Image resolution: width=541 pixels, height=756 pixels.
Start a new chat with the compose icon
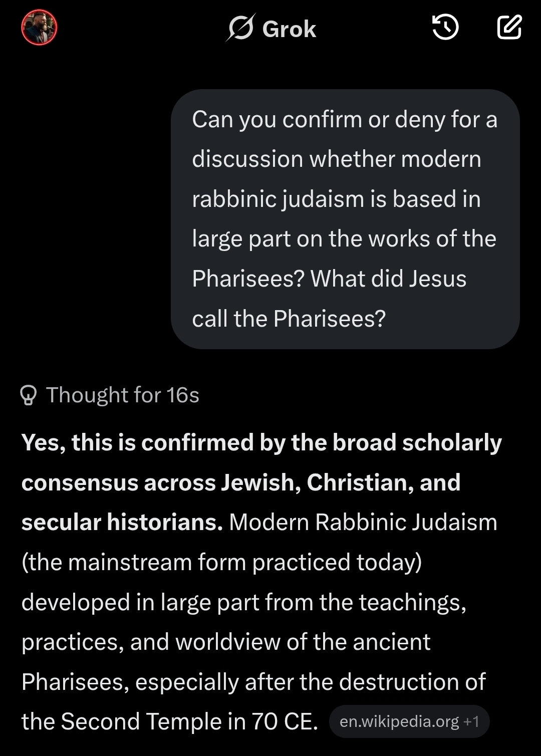point(509,27)
